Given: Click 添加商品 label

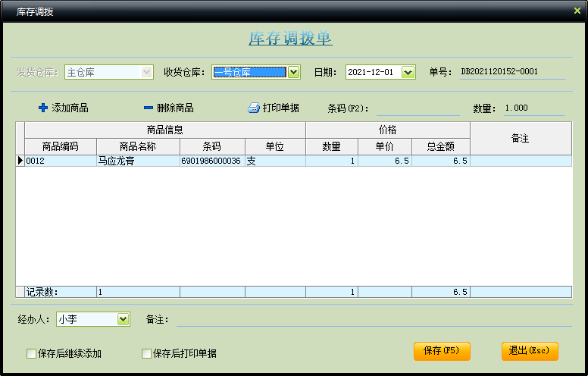Looking at the screenshot, I should click(70, 108).
